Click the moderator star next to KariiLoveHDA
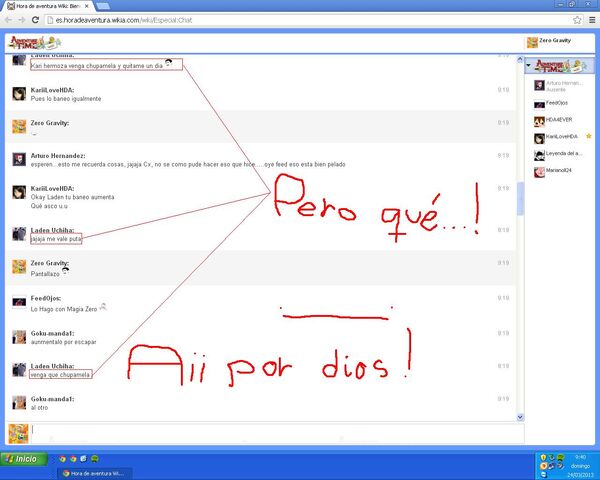Viewport: 600px width, 480px height. tap(589, 136)
